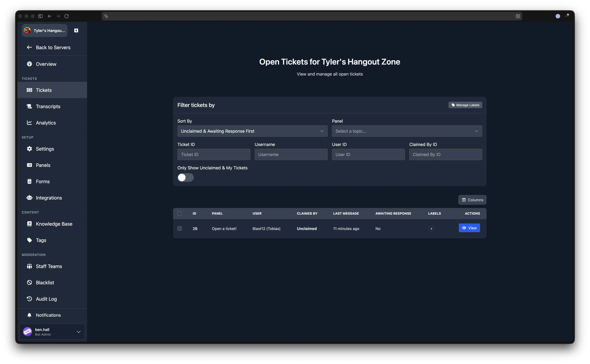Open the Knowledge Base

point(52,224)
